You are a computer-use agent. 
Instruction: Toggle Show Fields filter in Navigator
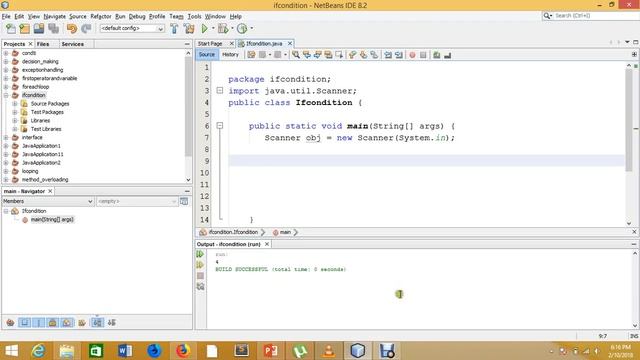24,322
